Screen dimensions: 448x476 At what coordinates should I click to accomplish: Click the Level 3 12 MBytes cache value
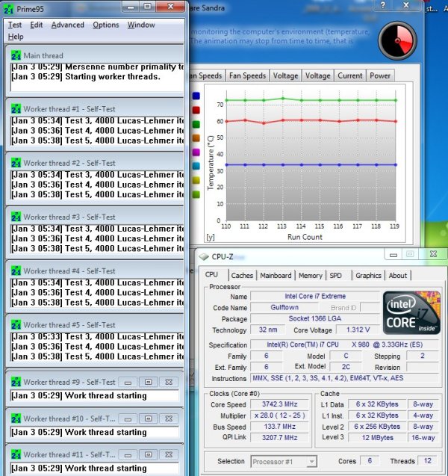point(377,437)
